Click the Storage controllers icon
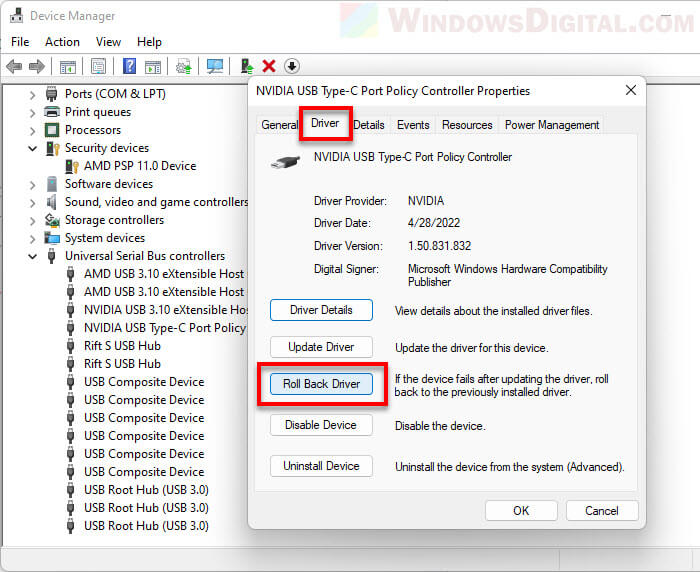The width and height of the screenshot is (700, 572). coord(52,220)
